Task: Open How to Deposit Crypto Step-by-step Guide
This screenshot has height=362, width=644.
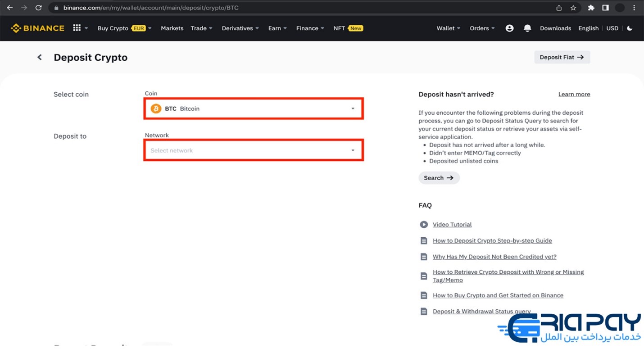Action: [x=492, y=240]
